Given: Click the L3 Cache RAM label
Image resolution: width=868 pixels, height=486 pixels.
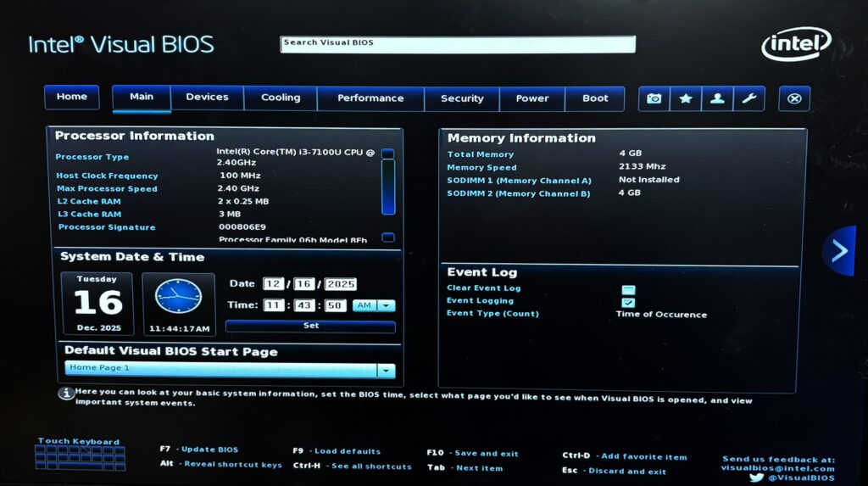Looking at the screenshot, I should click(x=90, y=214).
